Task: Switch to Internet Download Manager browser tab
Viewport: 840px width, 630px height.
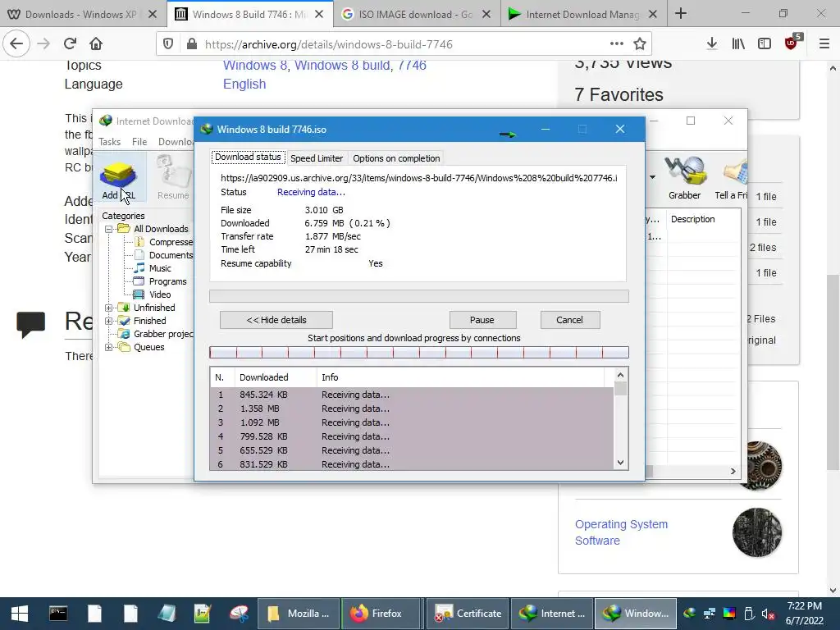Action: (x=583, y=15)
